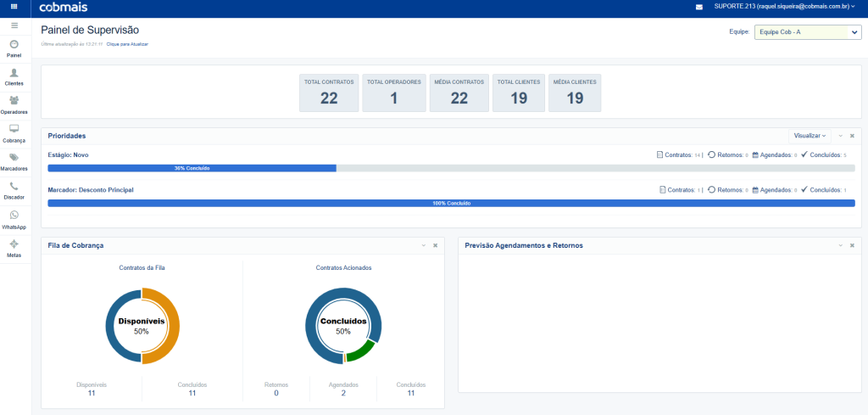Toggle the hamburger sidebar menu

click(14, 26)
